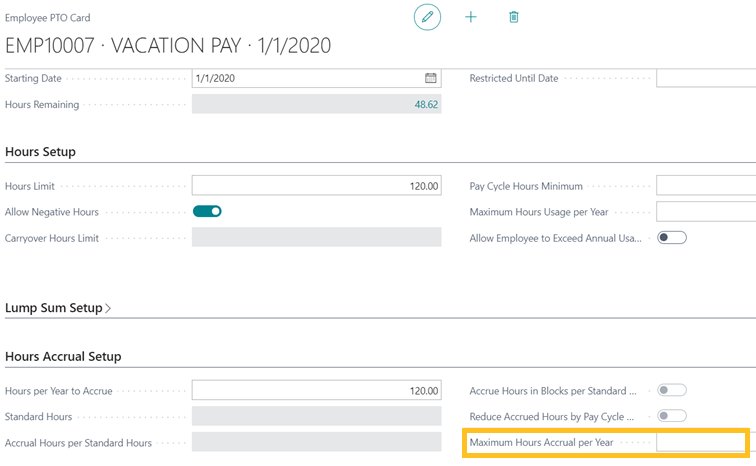756x466 pixels.
Task: Expand the Lump Sum Setup section
Action: (58, 308)
